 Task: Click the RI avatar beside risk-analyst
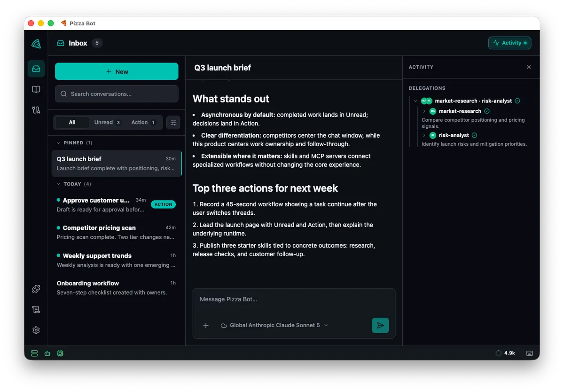click(433, 135)
